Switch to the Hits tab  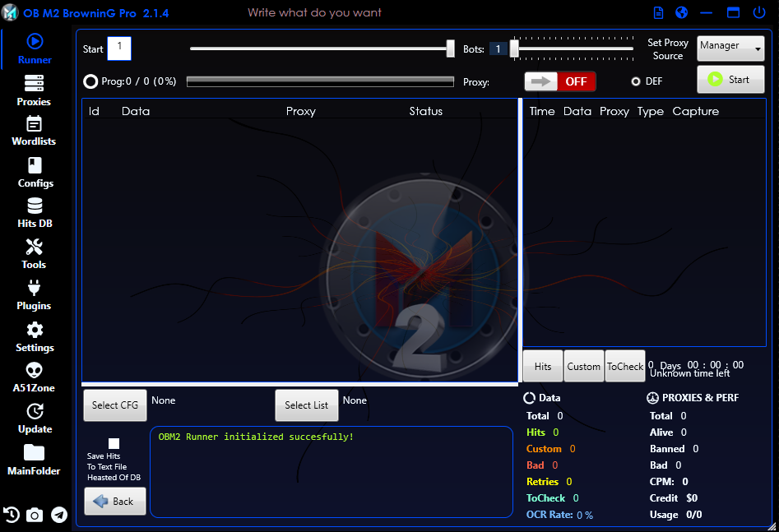[x=543, y=366]
